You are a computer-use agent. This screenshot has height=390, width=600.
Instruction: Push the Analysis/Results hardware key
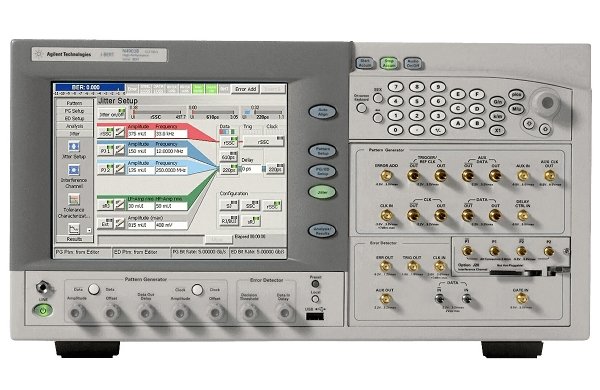(x=323, y=230)
